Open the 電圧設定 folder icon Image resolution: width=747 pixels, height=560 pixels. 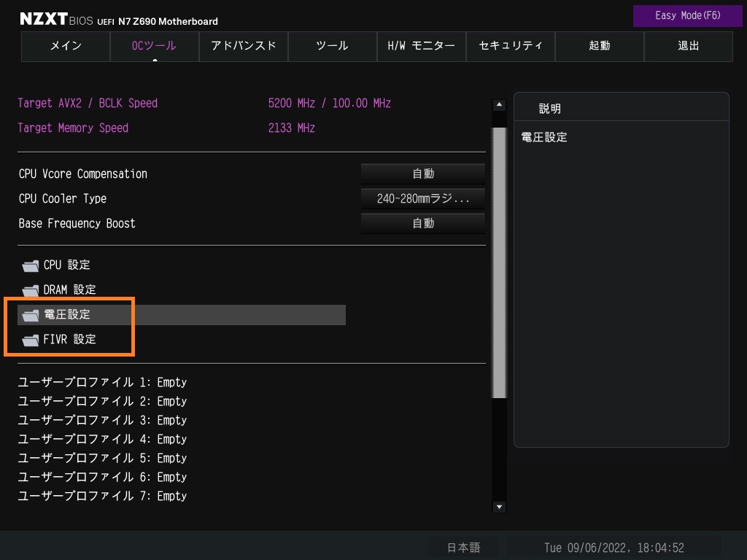click(x=31, y=315)
